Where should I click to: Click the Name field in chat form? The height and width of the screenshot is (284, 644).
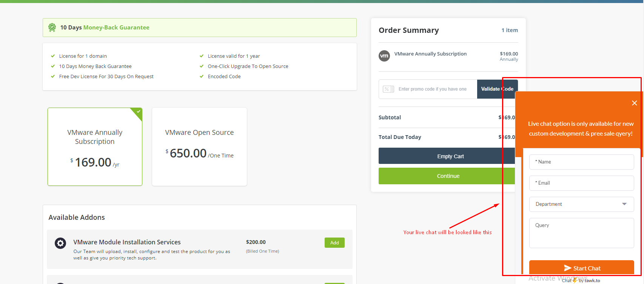click(x=581, y=162)
